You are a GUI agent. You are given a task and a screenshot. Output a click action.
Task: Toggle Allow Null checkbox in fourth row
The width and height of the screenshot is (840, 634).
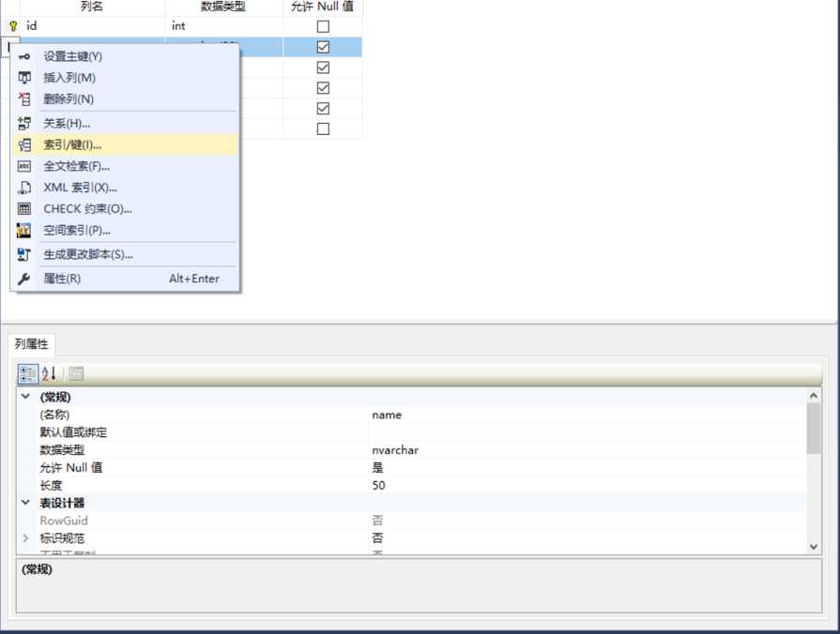click(323, 88)
